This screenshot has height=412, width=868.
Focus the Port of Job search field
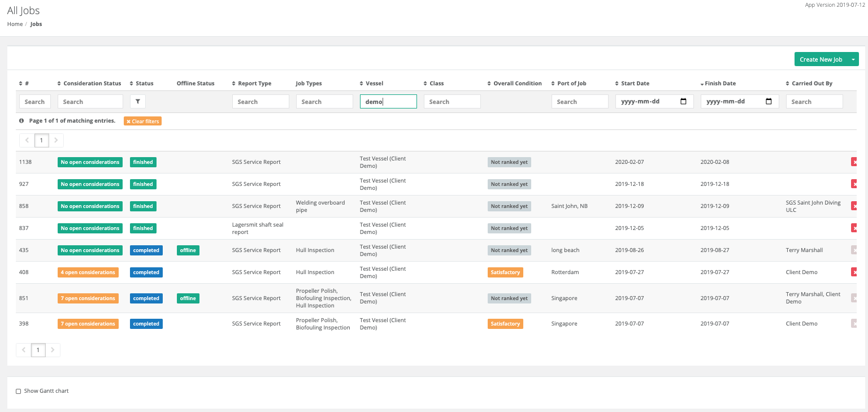[579, 102]
